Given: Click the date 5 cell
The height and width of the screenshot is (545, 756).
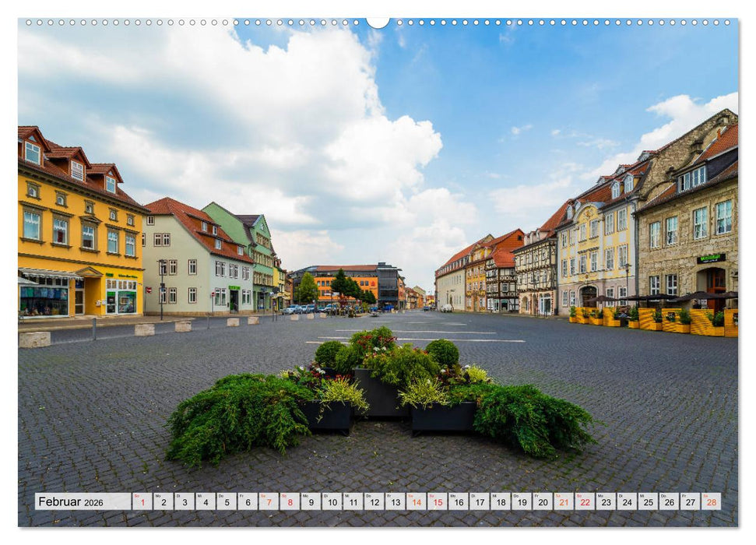Looking at the screenshot, I should (225, 503).
